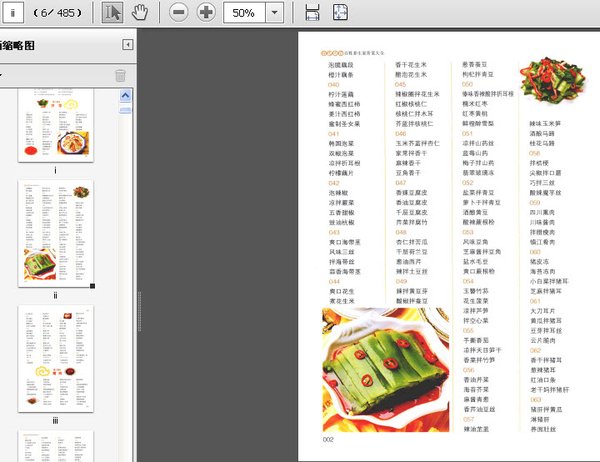Click the thumbnail scrollbar handle
Viewport: 600px width, 462px height.
125,110
